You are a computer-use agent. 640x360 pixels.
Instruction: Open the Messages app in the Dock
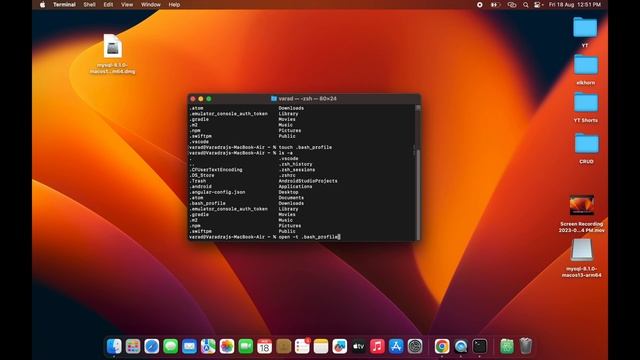[171, 346]
